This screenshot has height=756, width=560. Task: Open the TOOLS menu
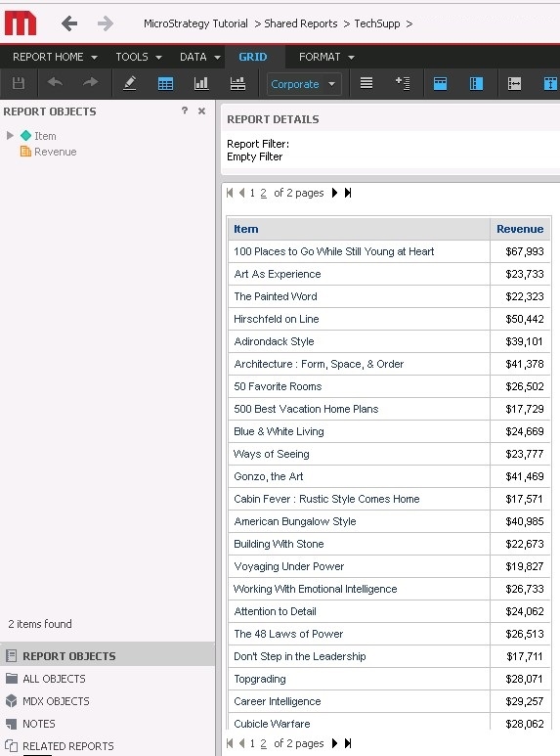tap(139, 57)
